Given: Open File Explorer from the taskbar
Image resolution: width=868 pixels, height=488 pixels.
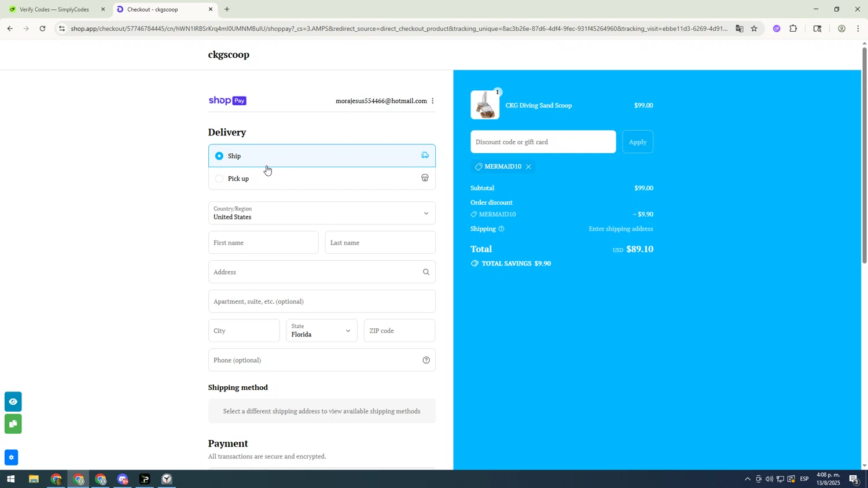Looking at the screenshot, I should point(34,479).
